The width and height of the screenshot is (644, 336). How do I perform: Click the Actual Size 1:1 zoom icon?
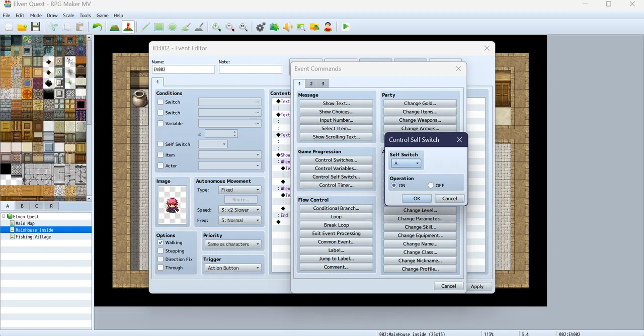click(243, 27)
